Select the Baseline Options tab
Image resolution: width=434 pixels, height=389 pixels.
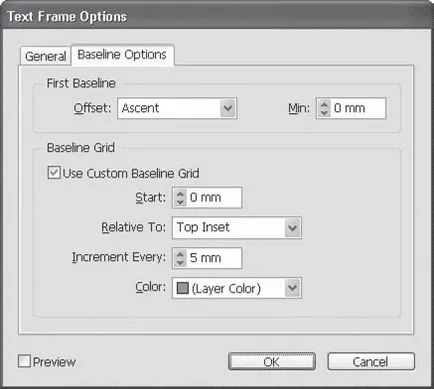122,55
